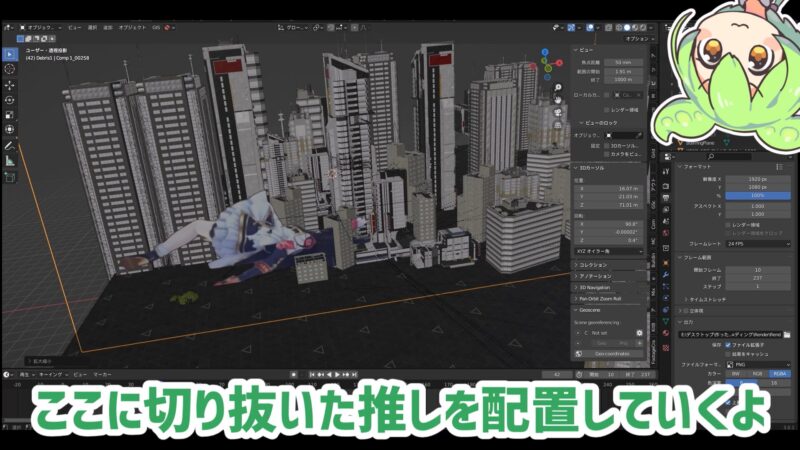Click the zoom magnifier icon in viewport
Viewport: 800px width, 450px height.
click(x=558, y=88)
